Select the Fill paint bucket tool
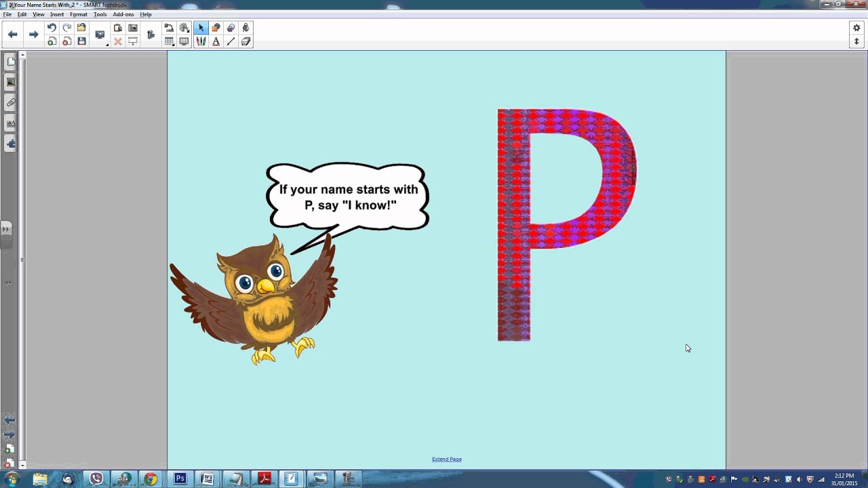The height and width of the screenshot is (488, 868). [245, 28]
